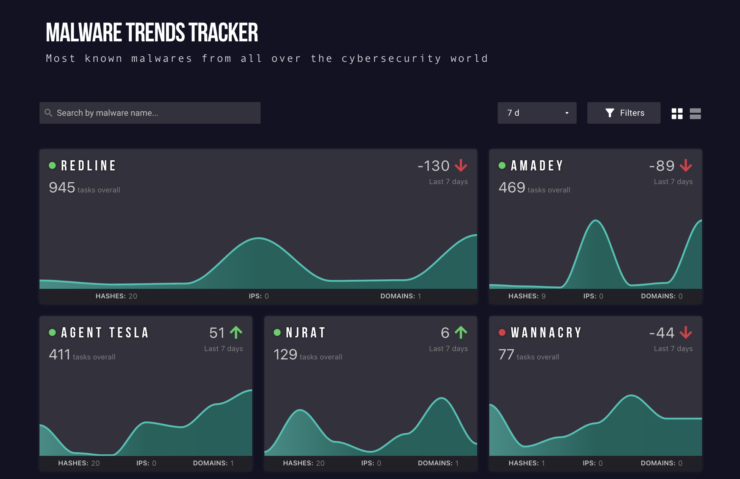Screen dimensions: 740x479
Task: Click RedLine DOMAINS: 1 footer entry
Action: click(x=401, y=296)
